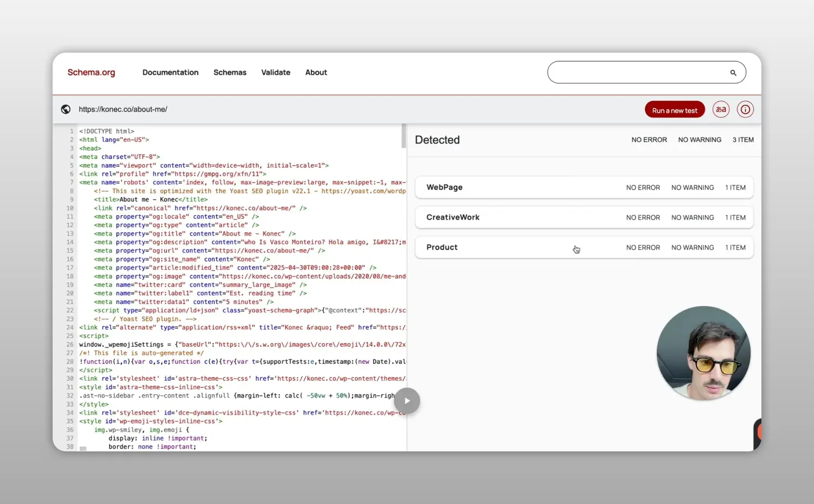The height and width of the screenshot is (504, 814).
Task: Click the <html lang="en-US"> code line
Action: tap(114, 140)
